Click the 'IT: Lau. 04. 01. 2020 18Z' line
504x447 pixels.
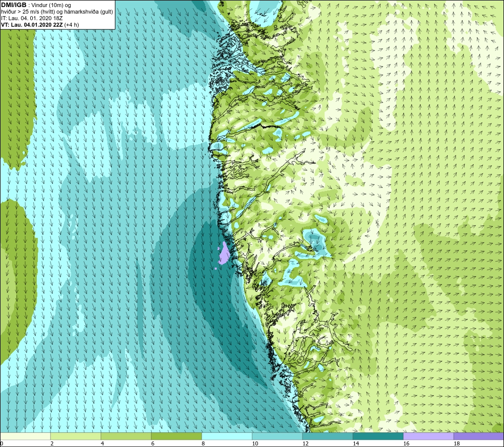32,18
